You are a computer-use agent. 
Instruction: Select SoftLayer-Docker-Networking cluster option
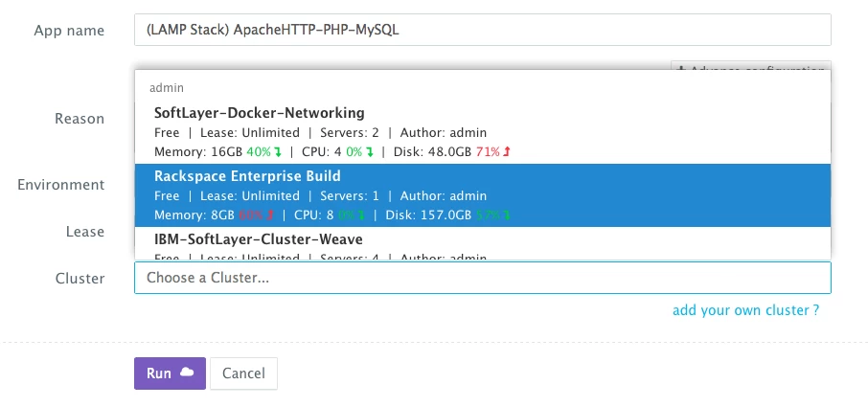coord(259,113)
